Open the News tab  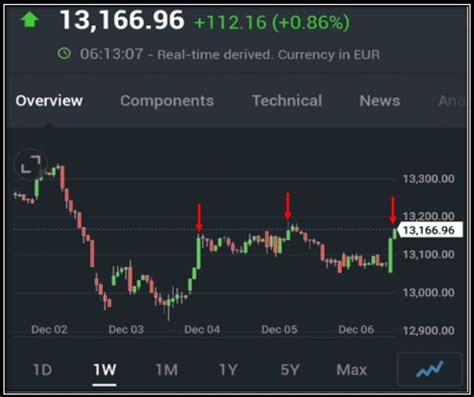pyautogui.click(x=380, y=101)
